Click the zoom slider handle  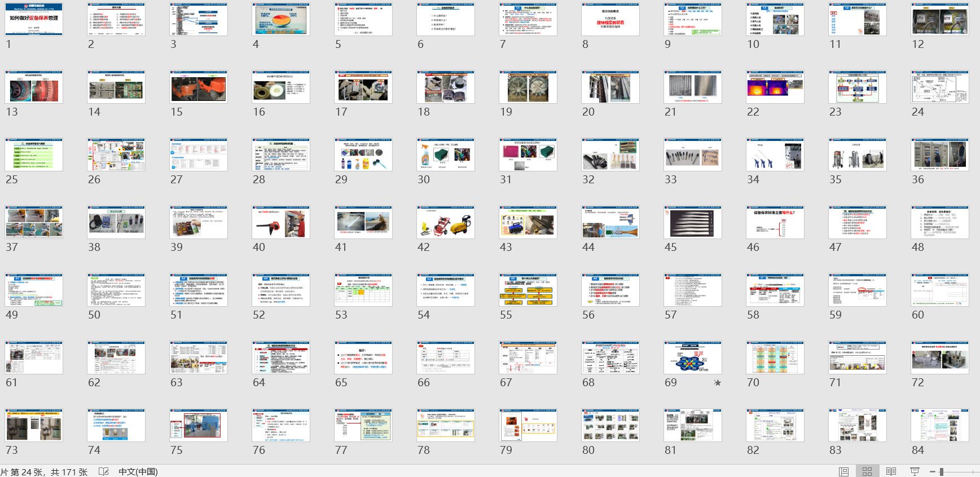[942, 471]
